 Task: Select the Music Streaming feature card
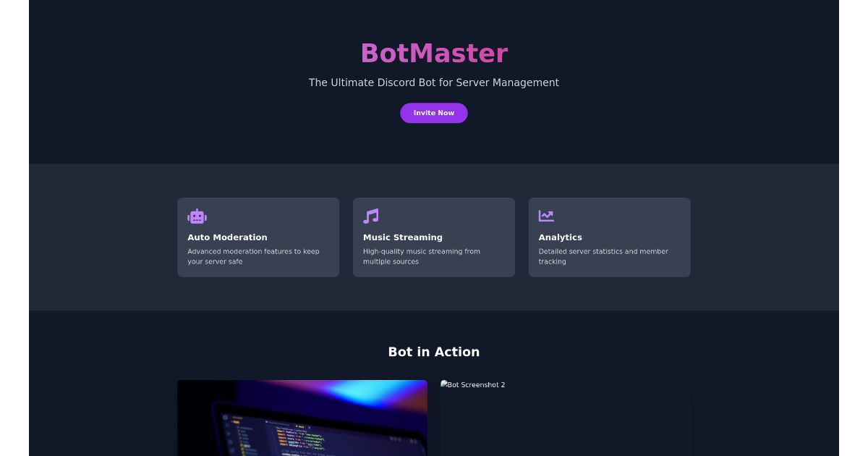(x=434, y=237)
